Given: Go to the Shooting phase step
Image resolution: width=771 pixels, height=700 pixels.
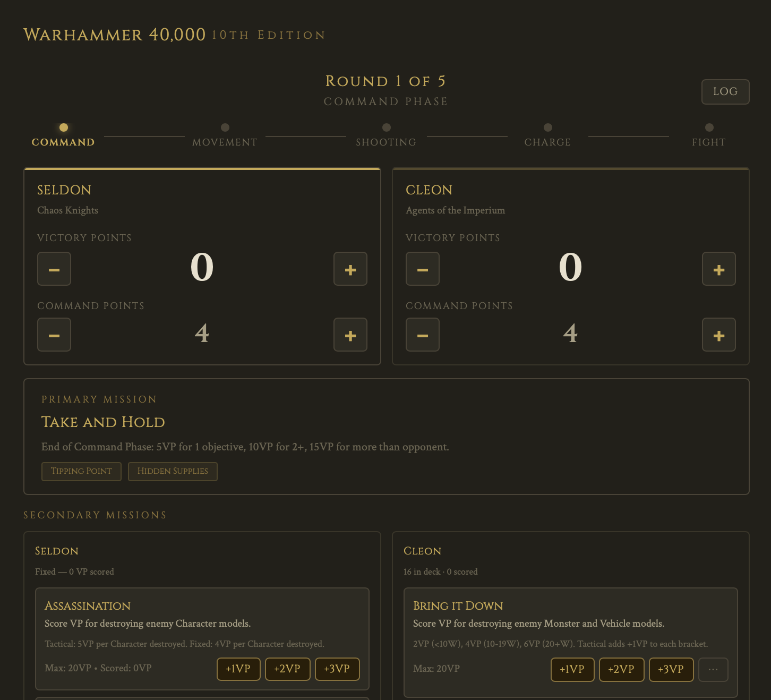Looking at the screenshot, I should click(386, 135).
